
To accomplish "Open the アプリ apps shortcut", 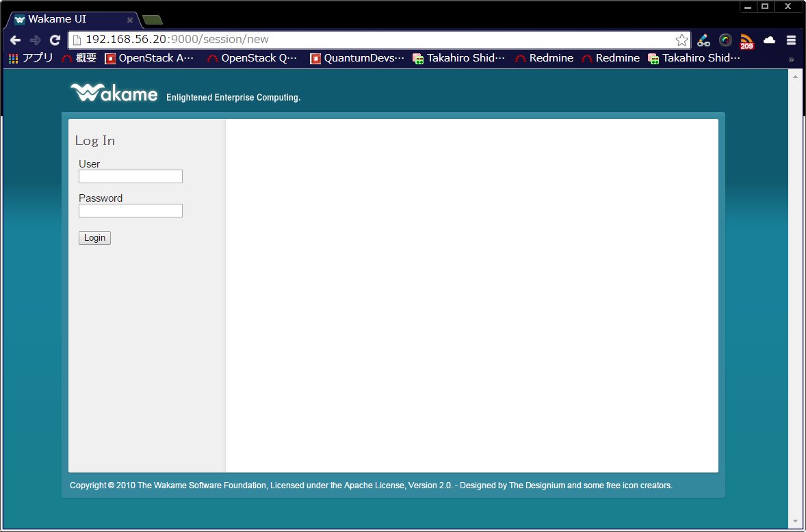I will (31, 58).
